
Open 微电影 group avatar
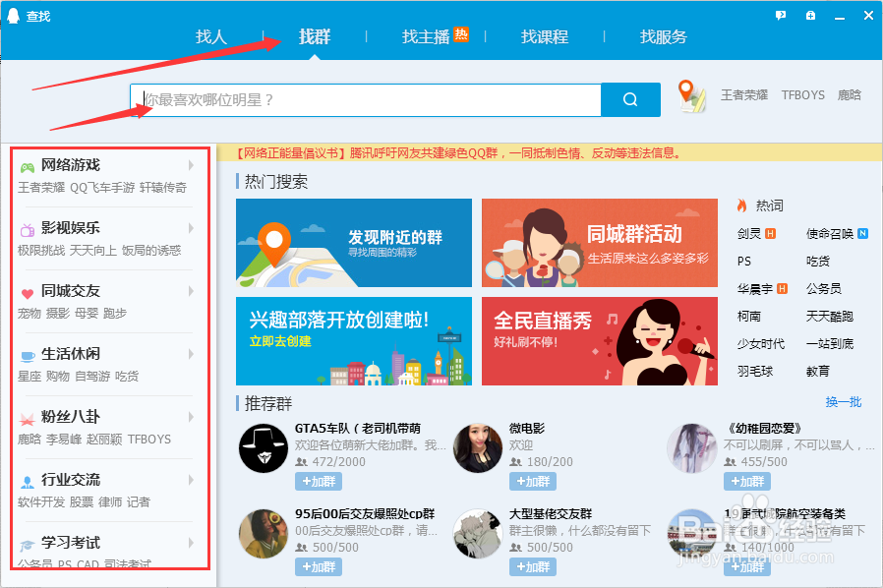(x=478, y=448)
